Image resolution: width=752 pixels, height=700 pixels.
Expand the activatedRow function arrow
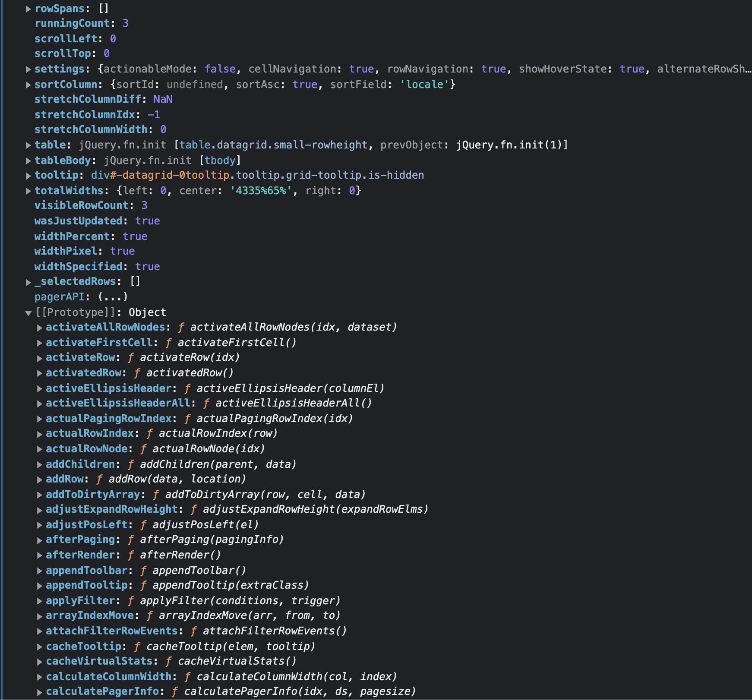(40, 373)
